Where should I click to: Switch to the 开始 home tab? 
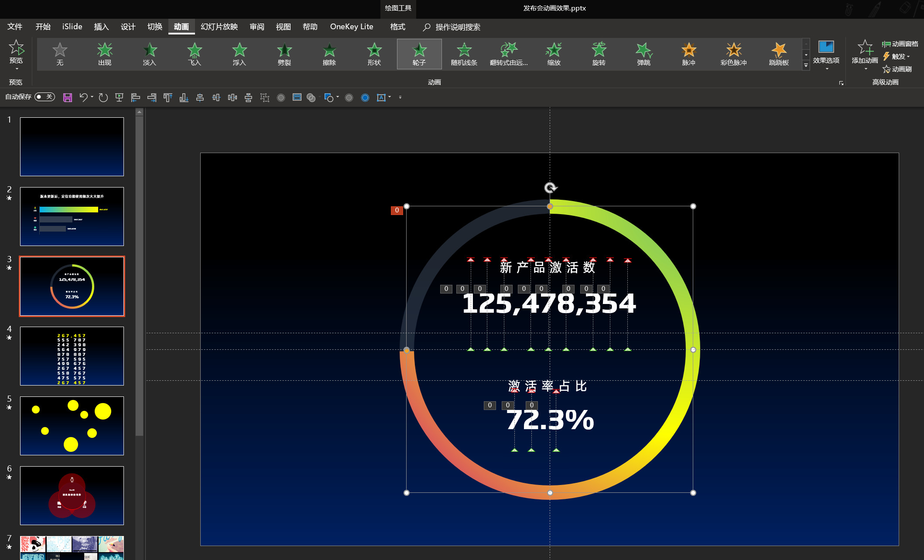43,27
